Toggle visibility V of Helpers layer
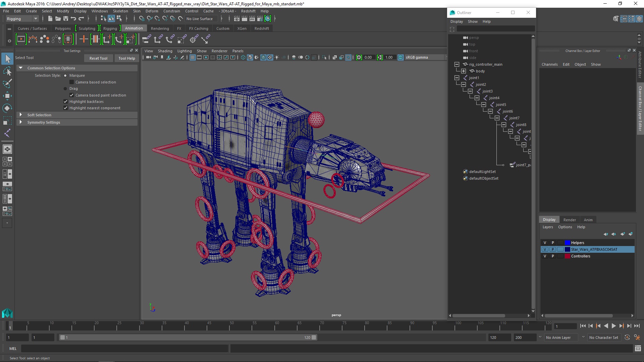 (545, 243)
